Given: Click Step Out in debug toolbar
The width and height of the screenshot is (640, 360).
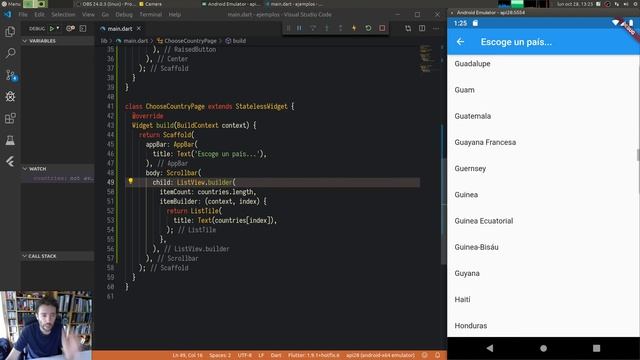Looking at the screenshot, I should click(340, 28).
